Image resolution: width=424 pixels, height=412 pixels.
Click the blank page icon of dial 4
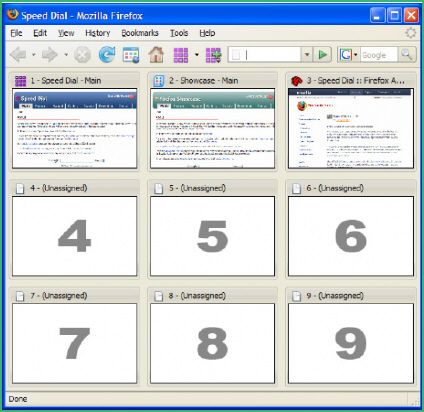(x=20, y=188)
